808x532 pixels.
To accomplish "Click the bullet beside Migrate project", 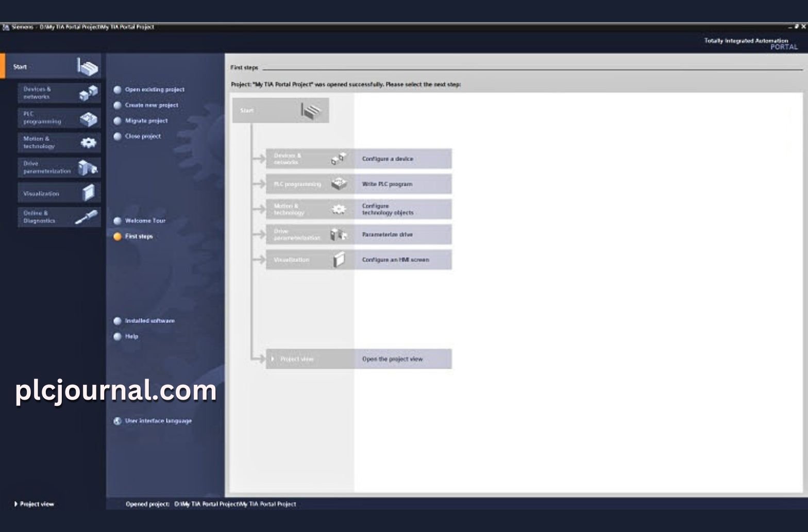I will click(117, 121).
